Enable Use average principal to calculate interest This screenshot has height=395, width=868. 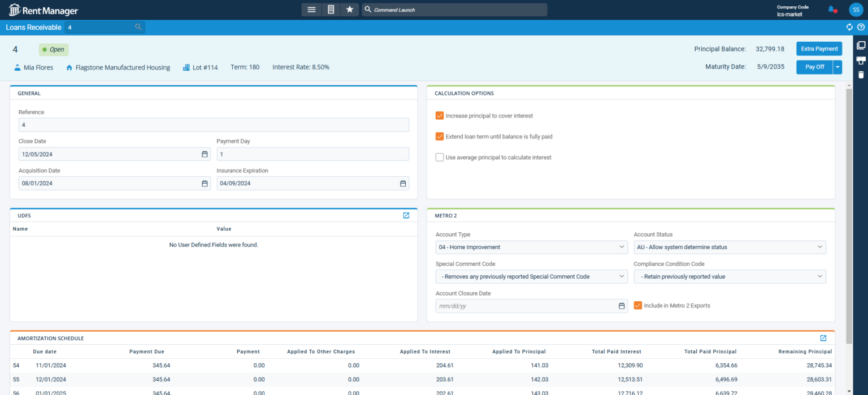click(440, 158)
